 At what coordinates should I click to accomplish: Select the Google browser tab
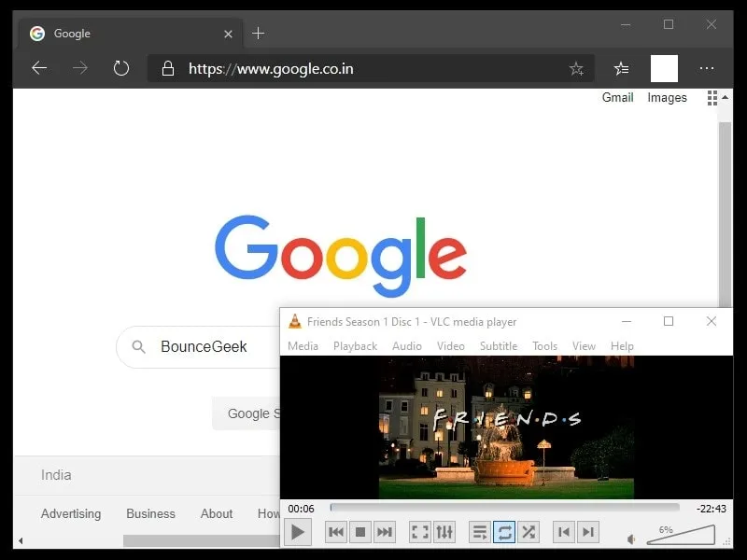click(x=131, y=34)
